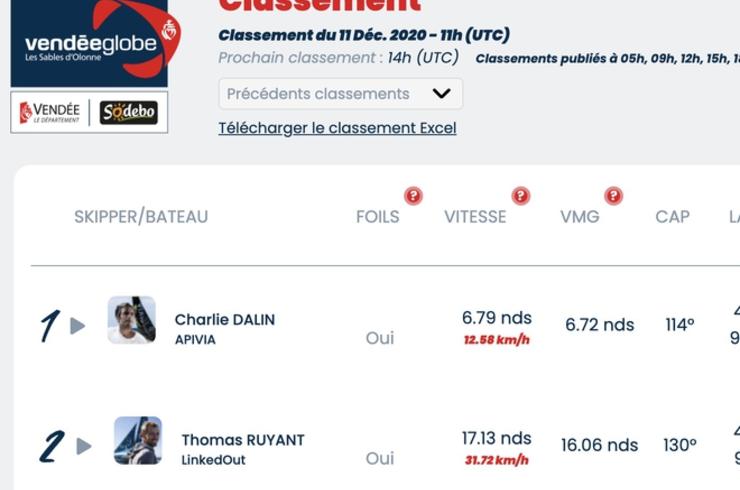Click the Vendée Globe logo
The height and width of the screenshot is (490, 740).
pos(95,42)
